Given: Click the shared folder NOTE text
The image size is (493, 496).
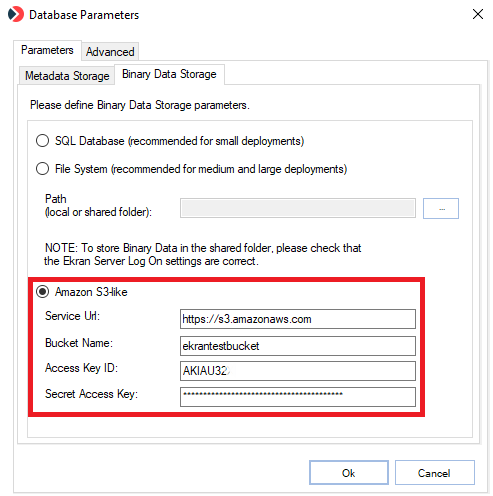Looking at the screenshot, I should pyautogui.click(x=203, y=254).
